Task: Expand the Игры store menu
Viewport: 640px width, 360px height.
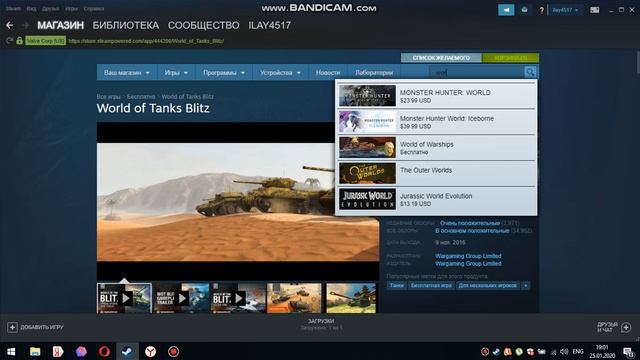Action: point(176,73)
